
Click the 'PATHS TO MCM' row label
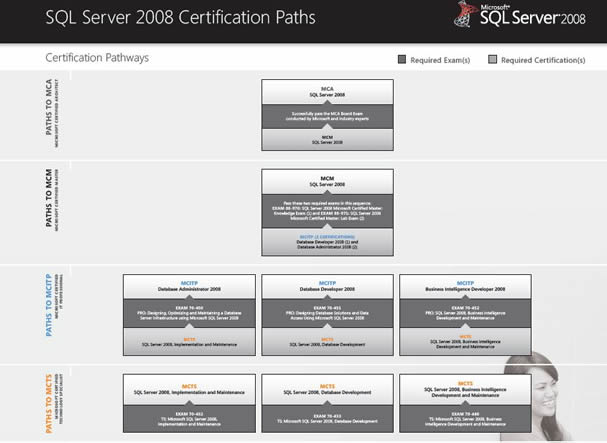point(51,199)
